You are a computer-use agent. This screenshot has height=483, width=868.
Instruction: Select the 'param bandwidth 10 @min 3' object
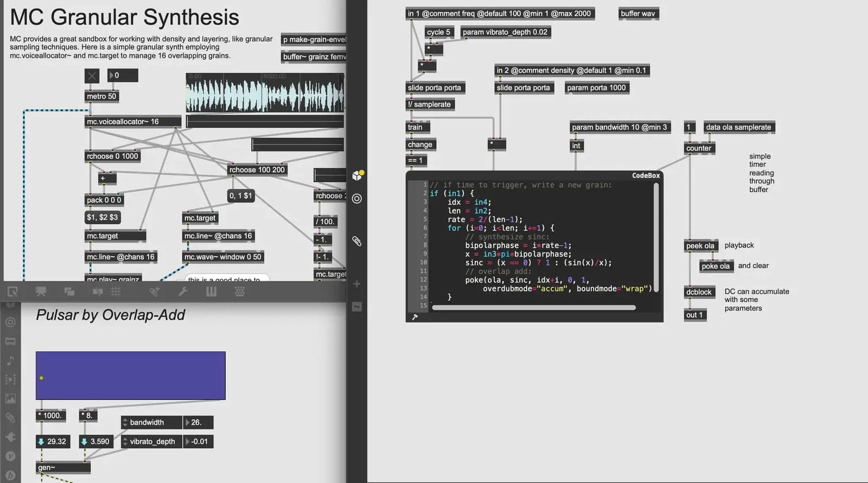621,127
